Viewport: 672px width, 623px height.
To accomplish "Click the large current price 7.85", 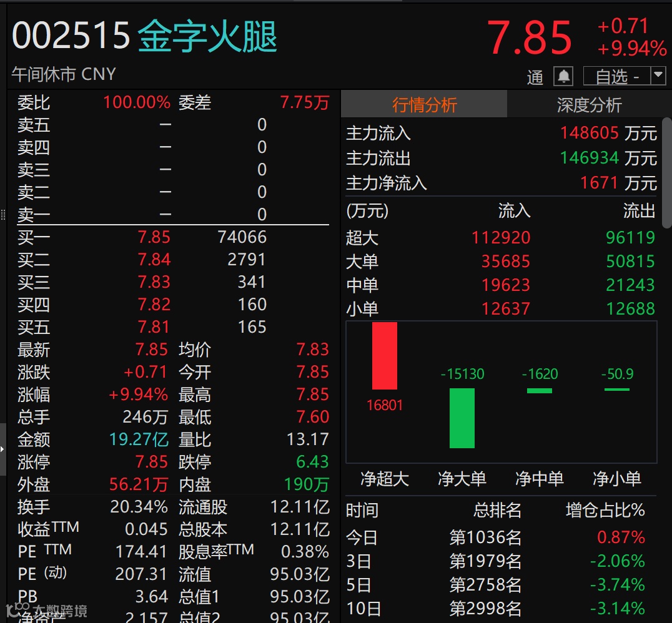I will pos(529,37).
